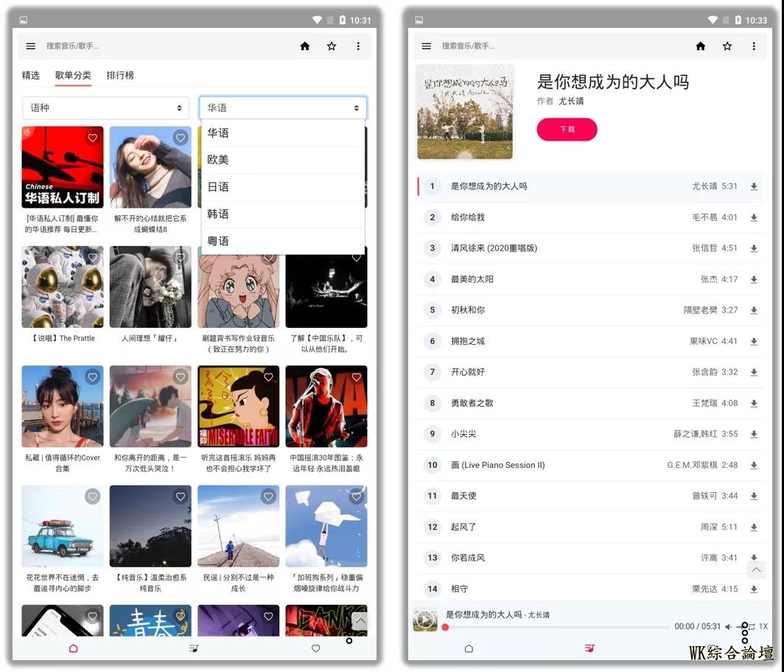This screenshot has height=672, width=784.
Task: Choose 欧美 from the dropdown list
Action: click(283, 160)
